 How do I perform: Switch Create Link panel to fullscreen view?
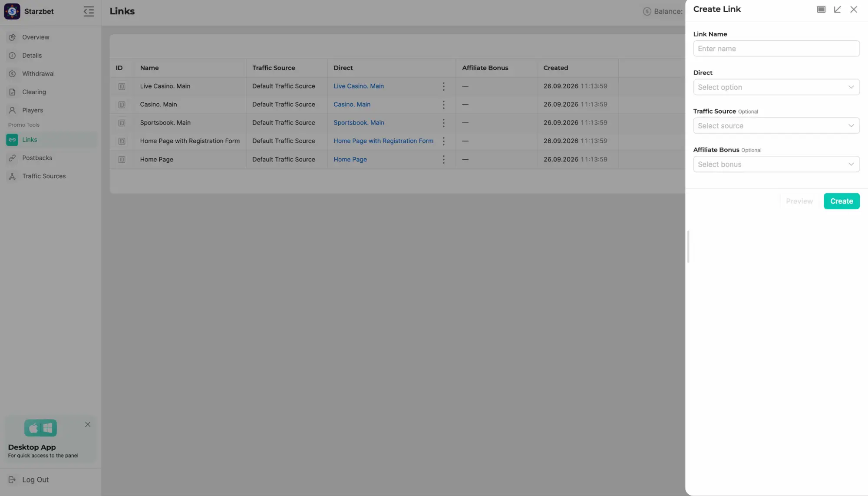[x=821, y=10]
